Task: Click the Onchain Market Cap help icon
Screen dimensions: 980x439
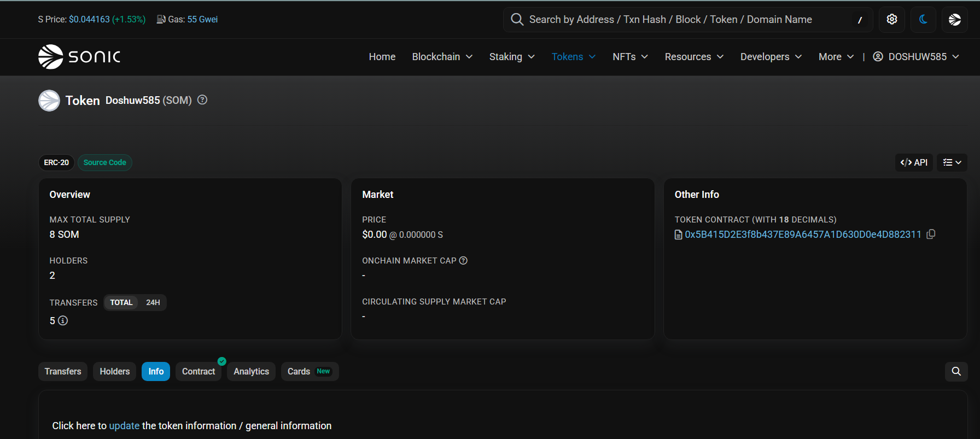Action: pyautogui.click(x=463, y=261)
